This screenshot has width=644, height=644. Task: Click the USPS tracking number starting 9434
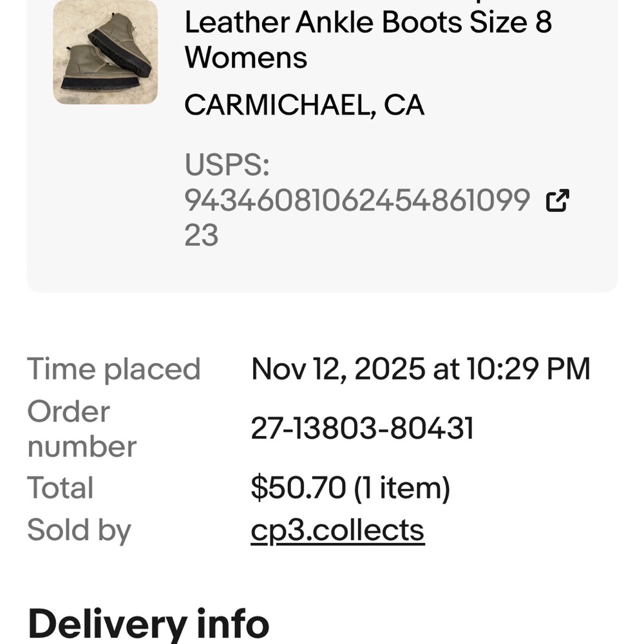tap(357, 201)
